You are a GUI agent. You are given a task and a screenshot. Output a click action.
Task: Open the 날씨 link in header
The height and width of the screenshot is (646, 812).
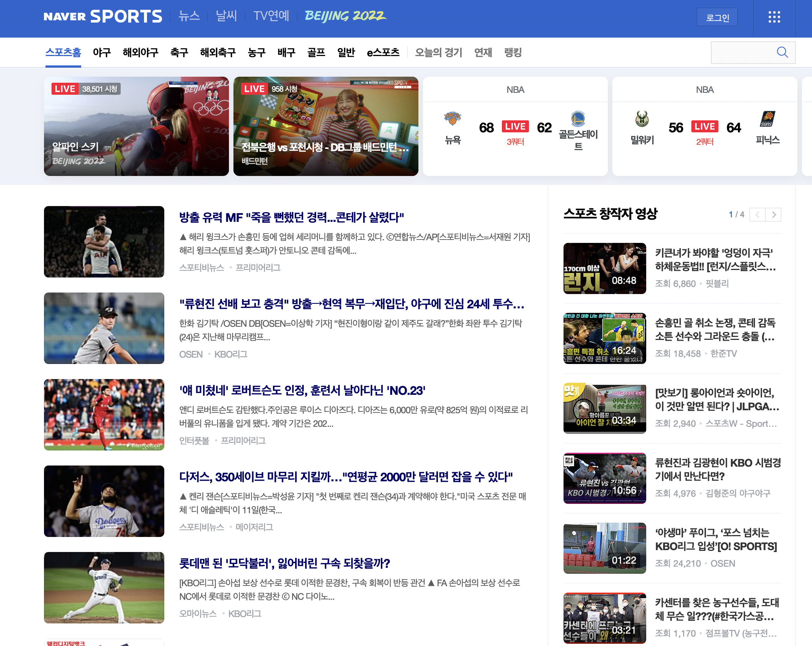pyautogui.click(x=226, y=16)
